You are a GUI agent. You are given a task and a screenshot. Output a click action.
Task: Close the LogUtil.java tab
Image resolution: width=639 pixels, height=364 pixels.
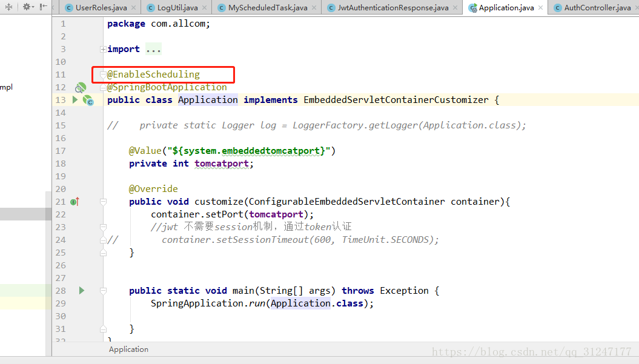pyautogui.click(x=205, y=8)
